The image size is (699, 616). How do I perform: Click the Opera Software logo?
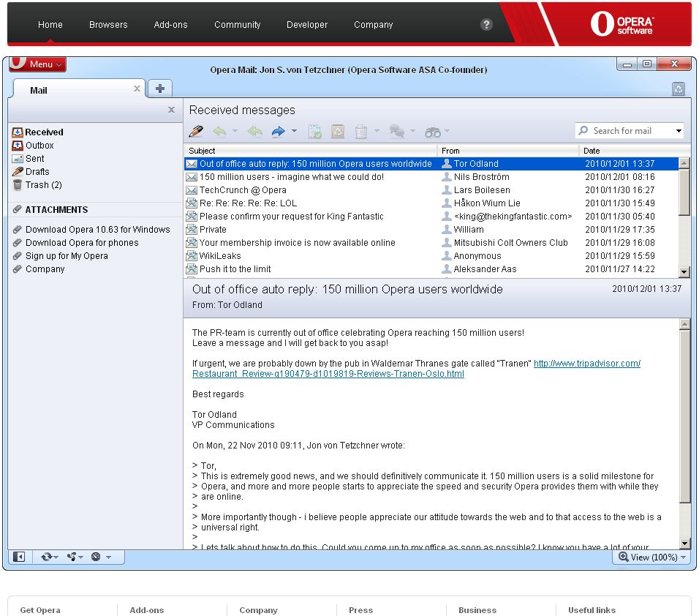point(622,23)
